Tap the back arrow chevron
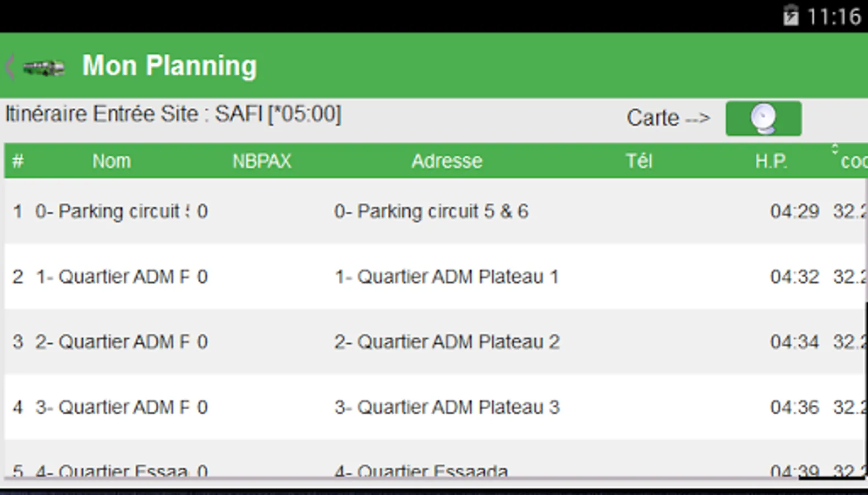868x495 pixels. point(9,67)
